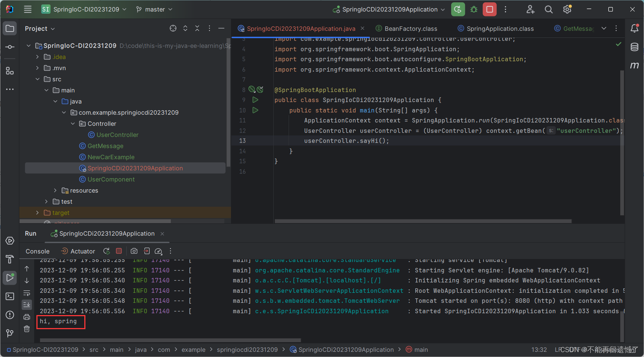This screenshot has width=644, height=357.
Task: Open Services tool window
Action: (10, 241)
